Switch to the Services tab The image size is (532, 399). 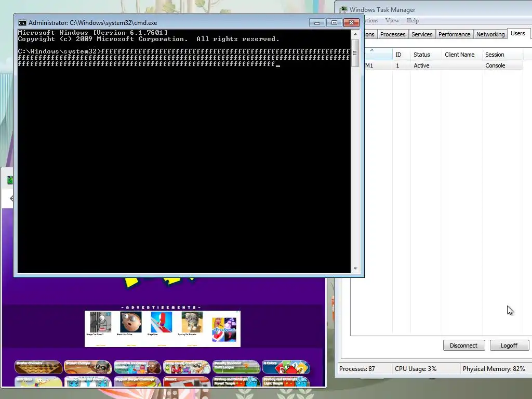(x=422, y=34)
